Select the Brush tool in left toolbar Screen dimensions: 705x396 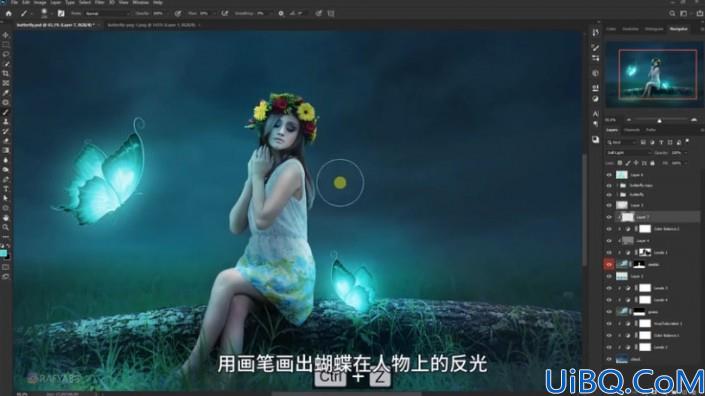(5, 112)
